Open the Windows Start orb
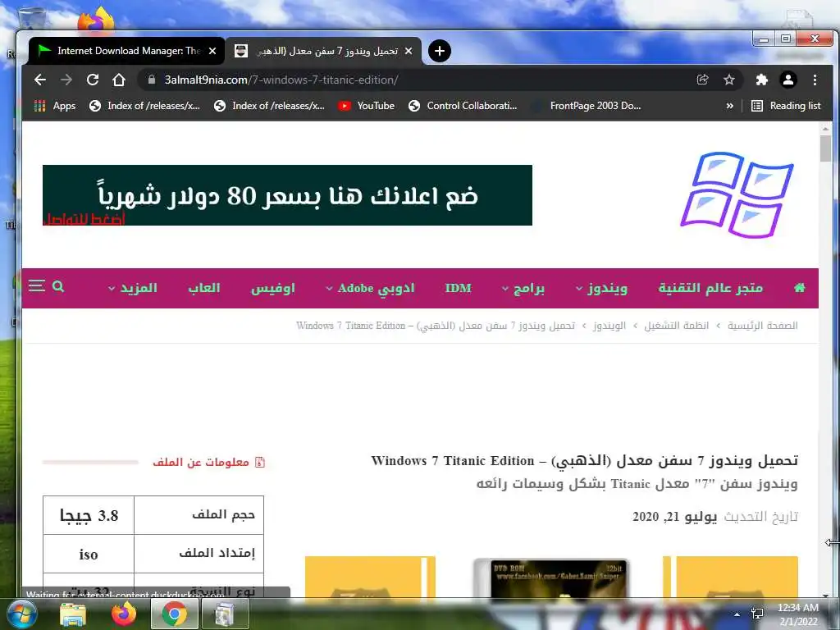 click(22, 614)
